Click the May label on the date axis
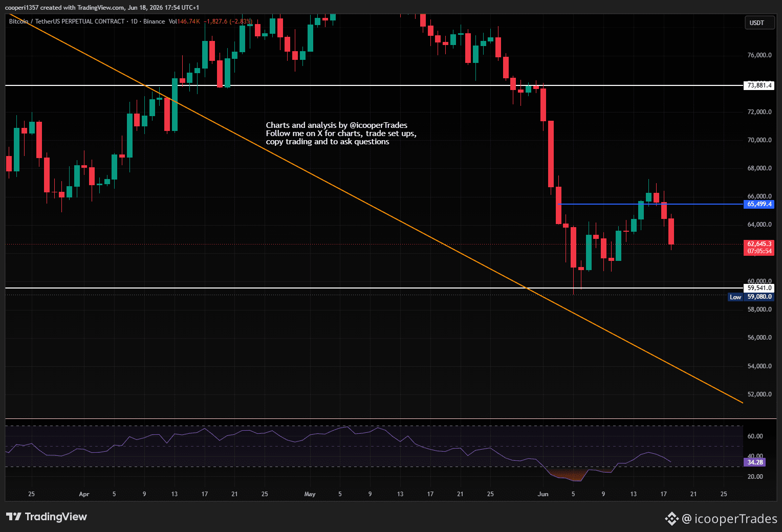Image resolution: width=782 pixels, height=532 pixels. pyautogui.click(x=310, y=494)
